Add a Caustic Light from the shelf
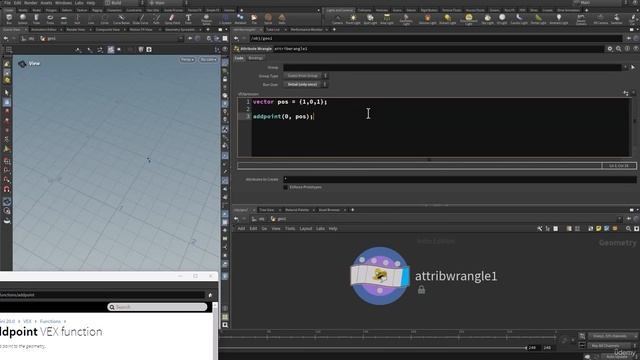Image resolution: width=640 pixels, height=360 pixels. tap(519, 19)
